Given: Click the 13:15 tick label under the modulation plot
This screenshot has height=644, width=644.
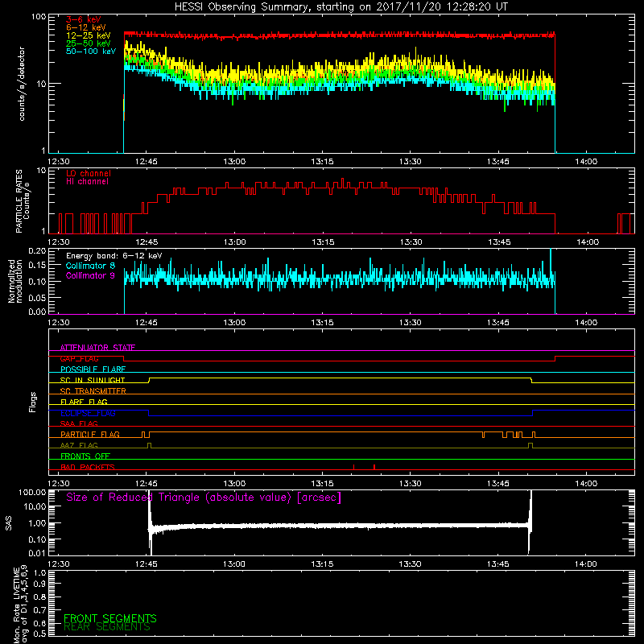Looking at the screenshot, I should [x=323, y=323].
